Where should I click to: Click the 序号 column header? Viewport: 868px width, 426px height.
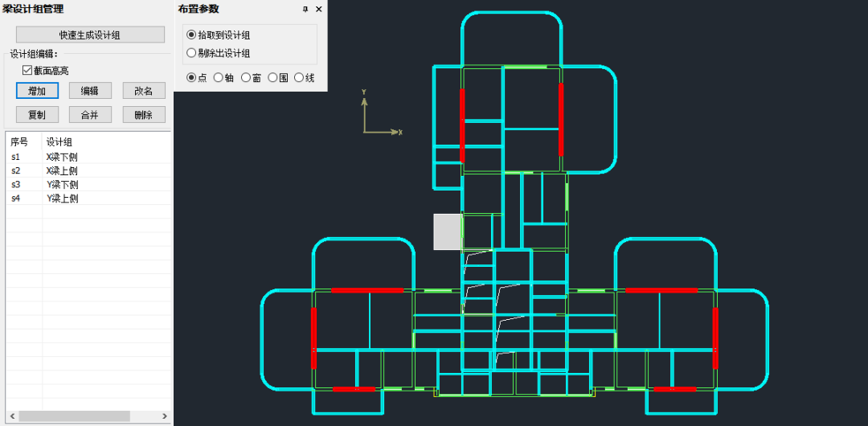pyautogui.click(x=24, y=141)
